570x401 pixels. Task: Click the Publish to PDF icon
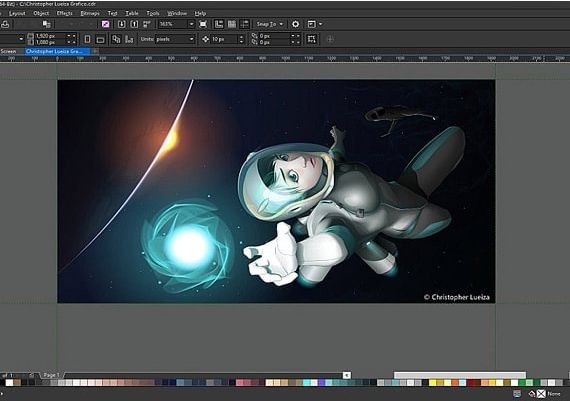[x=147, y=24]
